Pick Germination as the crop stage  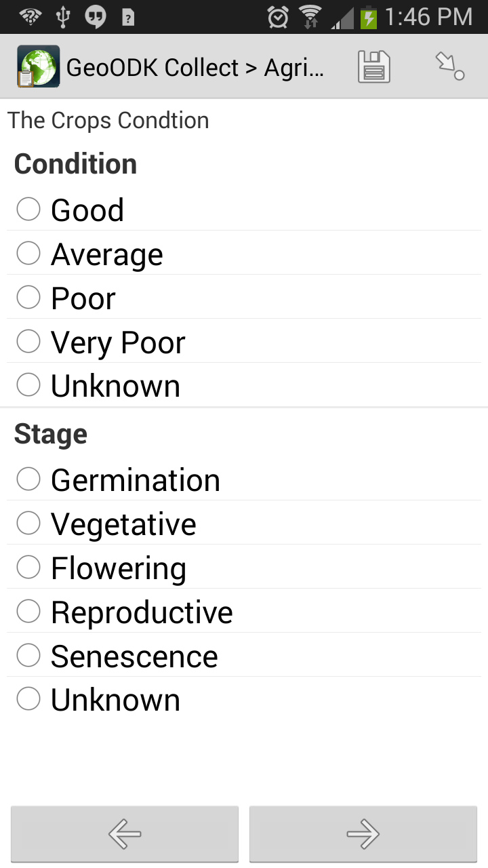pos(28,479)
